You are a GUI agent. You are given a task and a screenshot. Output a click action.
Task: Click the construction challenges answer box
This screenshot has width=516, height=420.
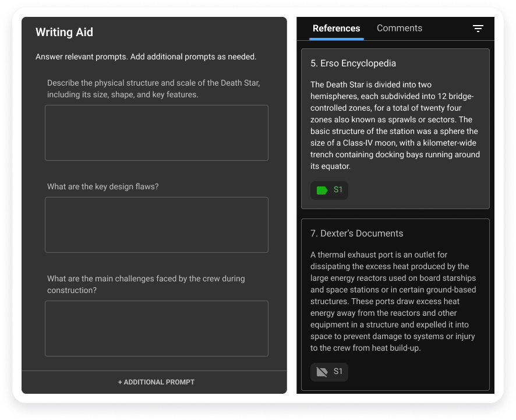click(x=157, y=329)
